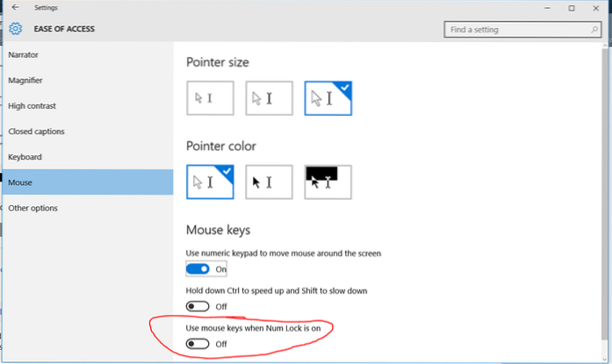Screen dimensions: 612x364
Task: Select the largest pointer size
Action: pyautogui.click(x=328, y=97)
